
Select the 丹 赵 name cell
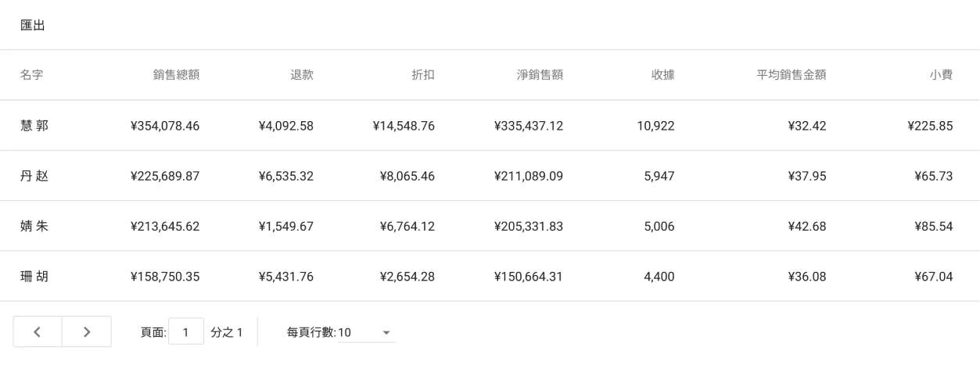pyautogui.click(x=34, y=176)
